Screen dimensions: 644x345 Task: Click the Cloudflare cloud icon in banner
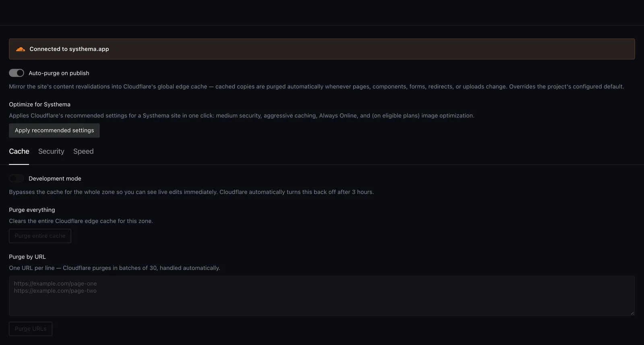21,49
